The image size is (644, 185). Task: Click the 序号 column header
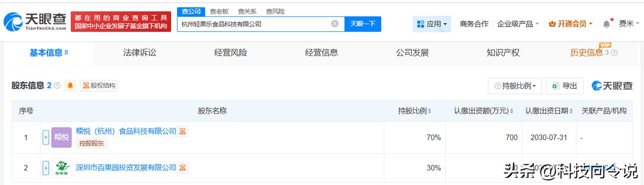(26, 111)
